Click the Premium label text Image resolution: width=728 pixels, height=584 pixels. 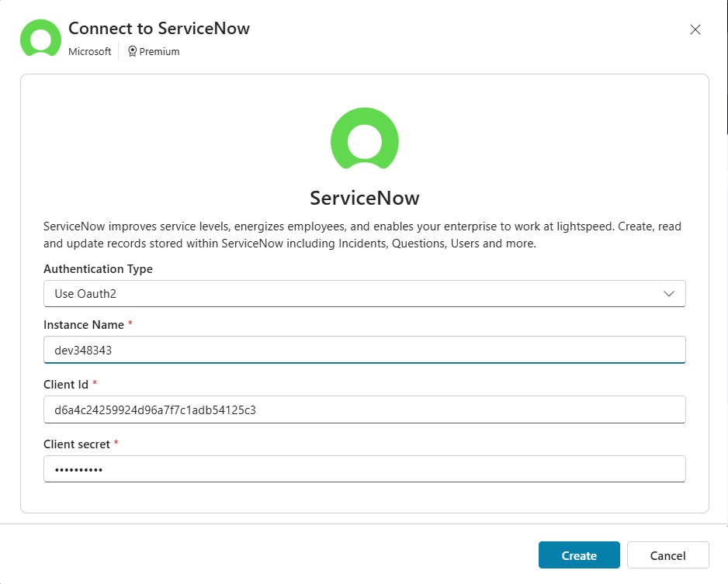pyautogui.click(x=159, y=51)
